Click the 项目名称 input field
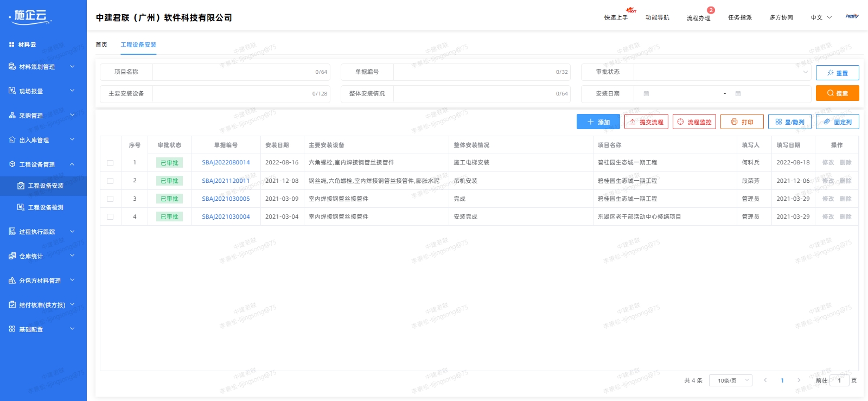 pyautogui.click(x=233, y=72)
